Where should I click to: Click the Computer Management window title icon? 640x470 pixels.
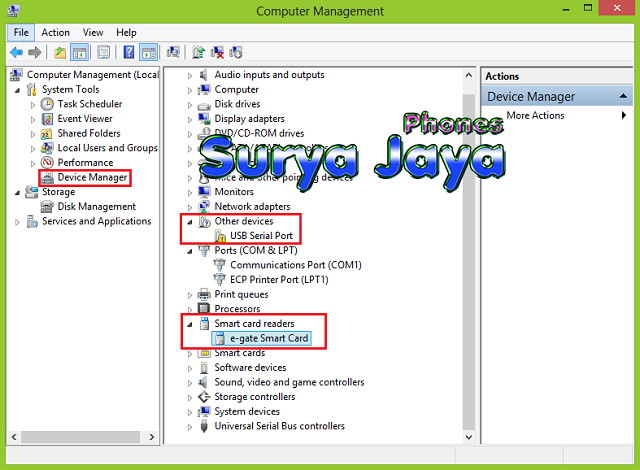point(13,10)
